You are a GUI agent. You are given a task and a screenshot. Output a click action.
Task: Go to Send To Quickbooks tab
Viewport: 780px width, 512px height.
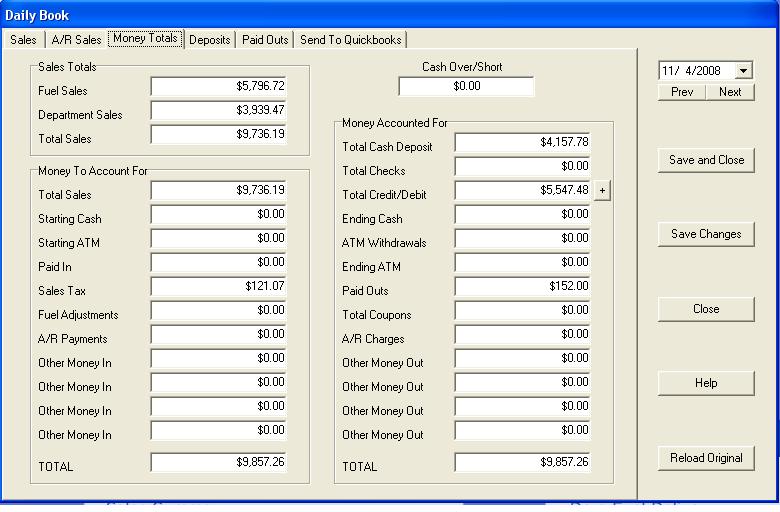click(351, 40)
